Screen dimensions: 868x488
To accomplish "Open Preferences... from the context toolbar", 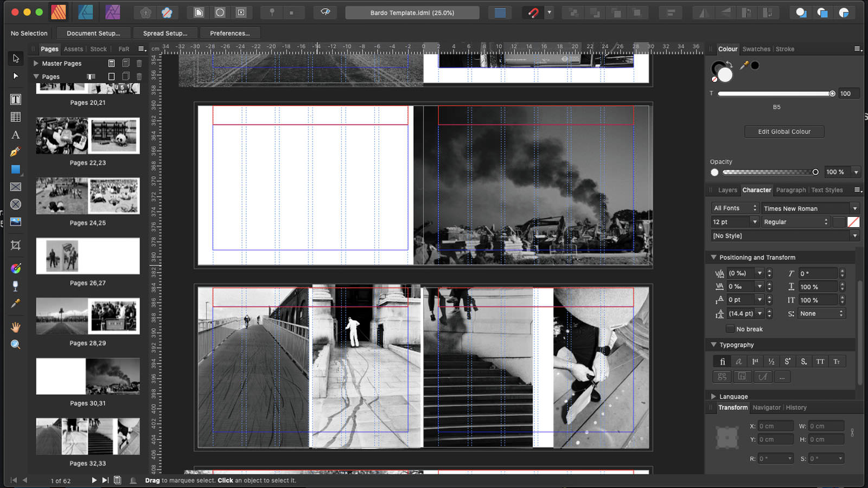I will click(x=230, y=33).
